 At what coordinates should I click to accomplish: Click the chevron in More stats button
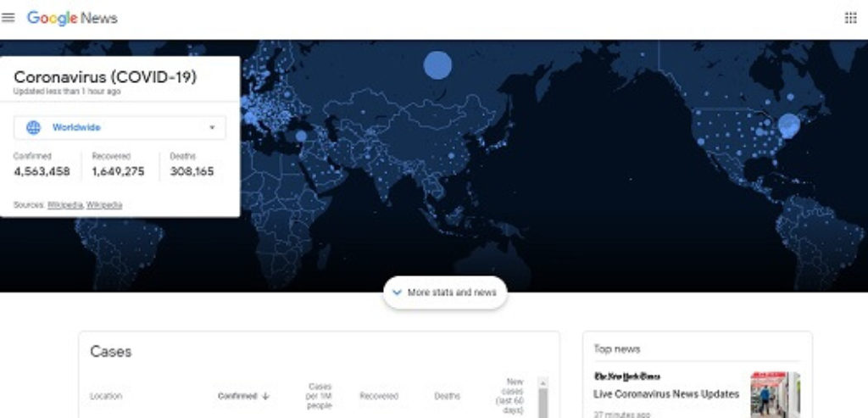click(x=397, y=293)
